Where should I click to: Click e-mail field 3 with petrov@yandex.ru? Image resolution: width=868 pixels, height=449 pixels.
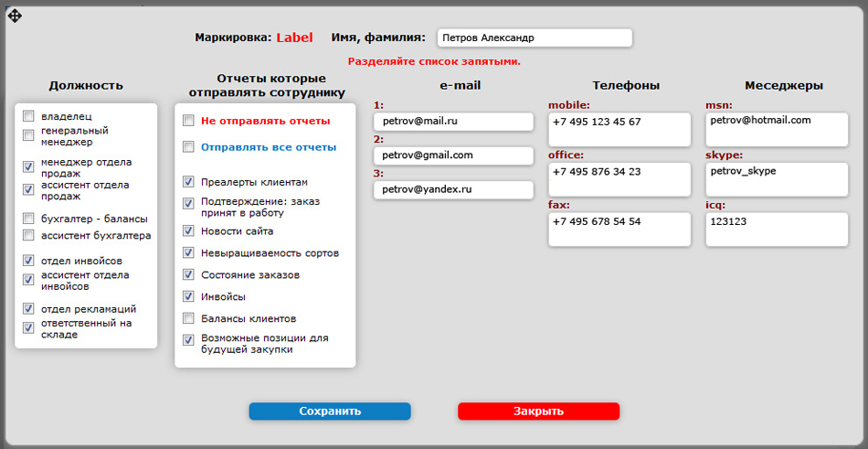point(453,189)
